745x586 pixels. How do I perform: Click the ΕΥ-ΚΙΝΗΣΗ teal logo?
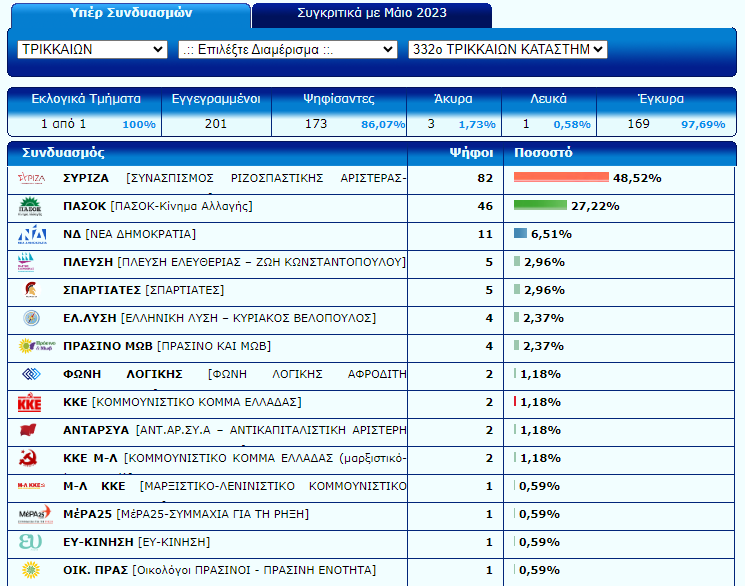coord(30,542)
